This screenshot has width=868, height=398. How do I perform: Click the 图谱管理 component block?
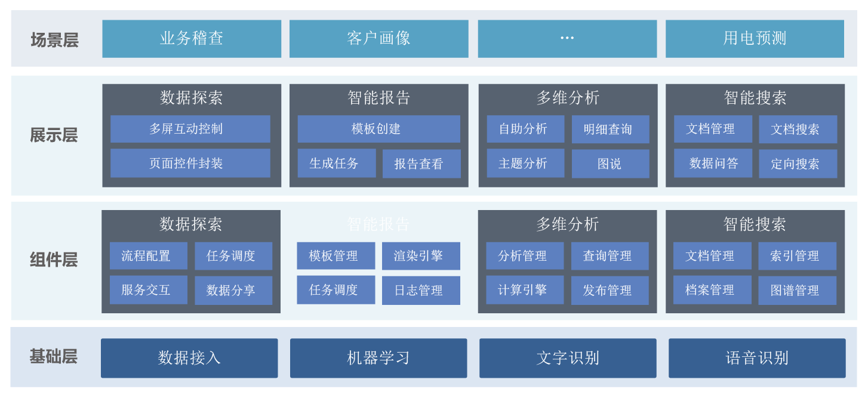(x=797, y=291)
